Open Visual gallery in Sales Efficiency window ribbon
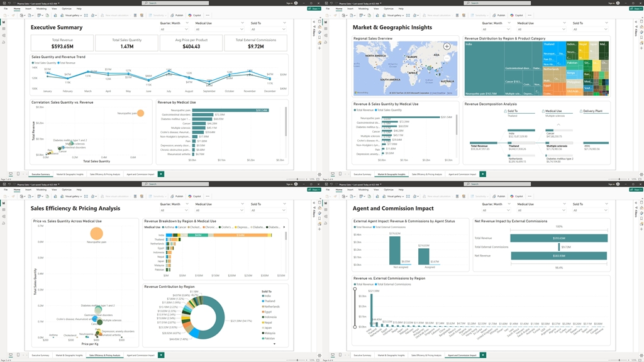This screenshot has height=362, width=644. [73, 195]
